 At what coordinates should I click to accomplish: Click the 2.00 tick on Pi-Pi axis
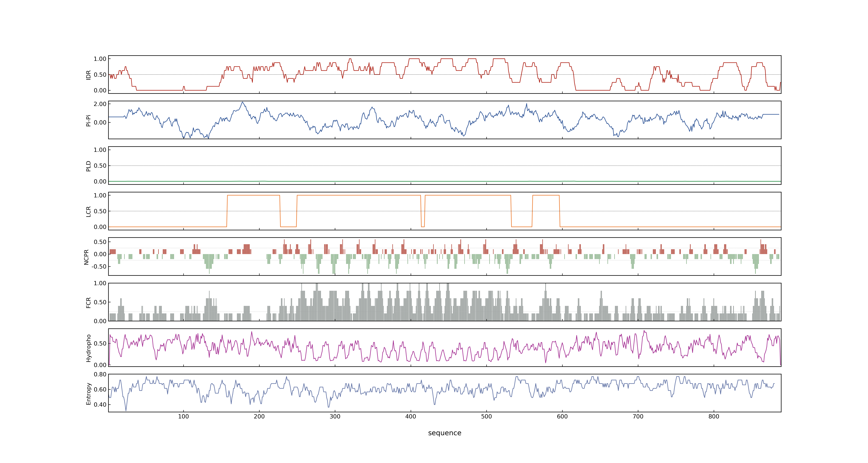coord(100,104)
